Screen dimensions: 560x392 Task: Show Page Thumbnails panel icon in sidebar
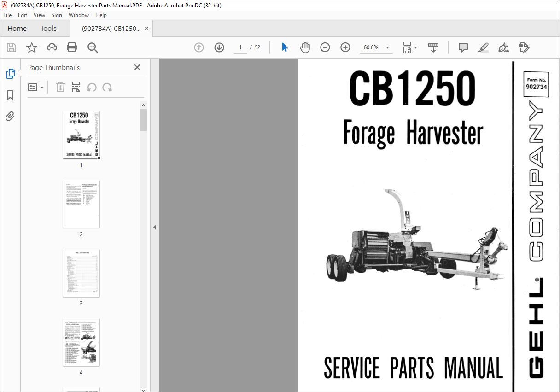point(10,74)
